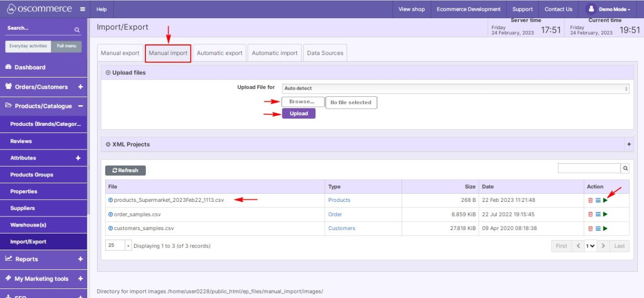
Task: Open Products Groups in sidebar
Action: point(43,175)
